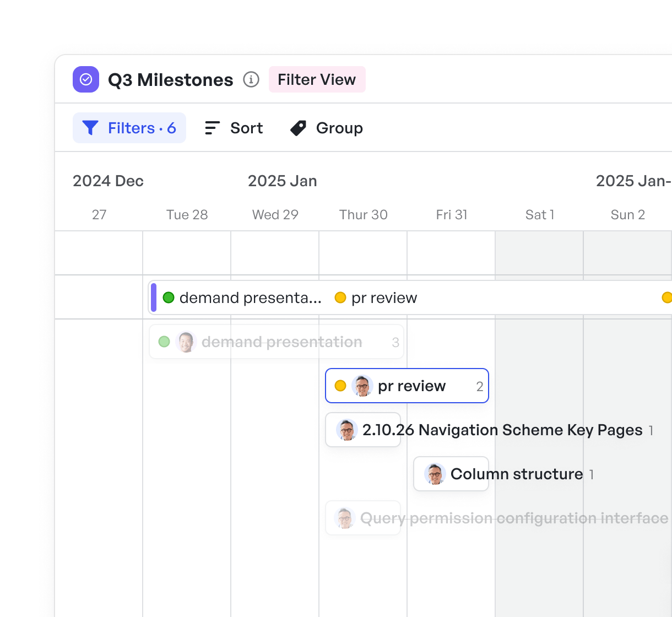Screen dimensions: 672x617
Task: Click the avatar on Column structure task
Action: coord(435,474)
